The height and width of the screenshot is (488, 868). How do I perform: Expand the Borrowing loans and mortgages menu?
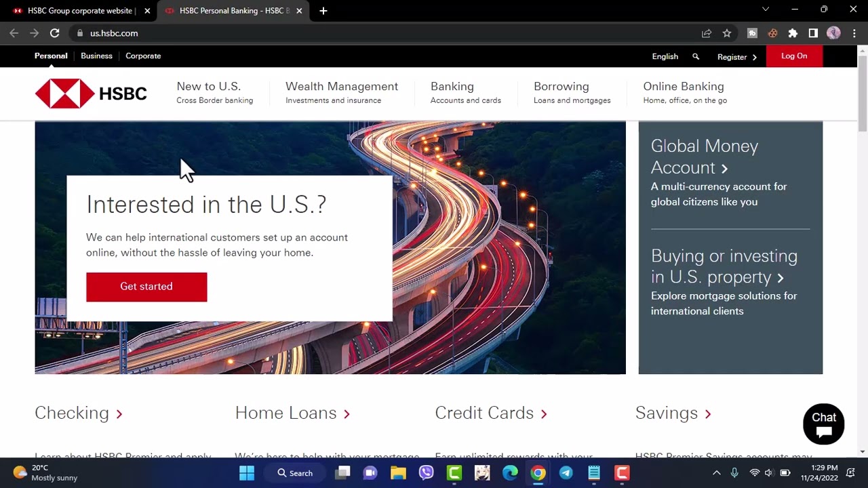pos(572,93)
